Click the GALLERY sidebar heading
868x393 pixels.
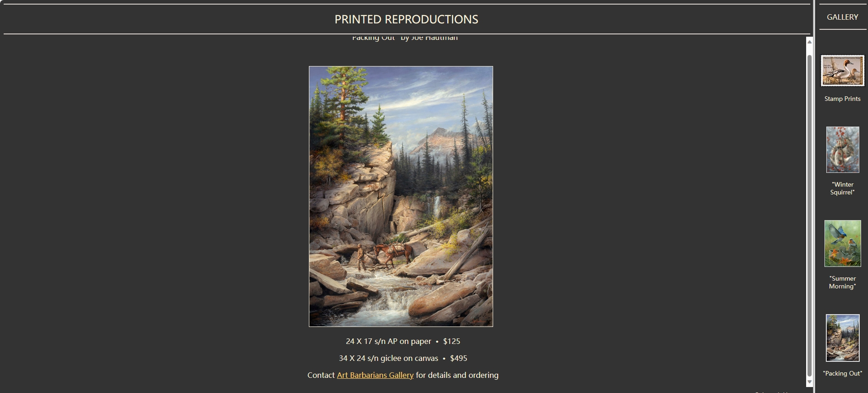click(842, 17)
